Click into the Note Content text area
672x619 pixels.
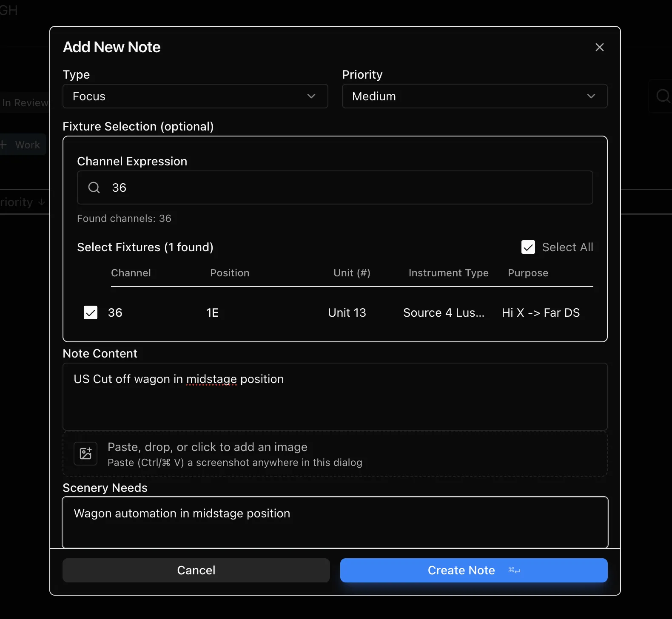[x=335, y=397]
